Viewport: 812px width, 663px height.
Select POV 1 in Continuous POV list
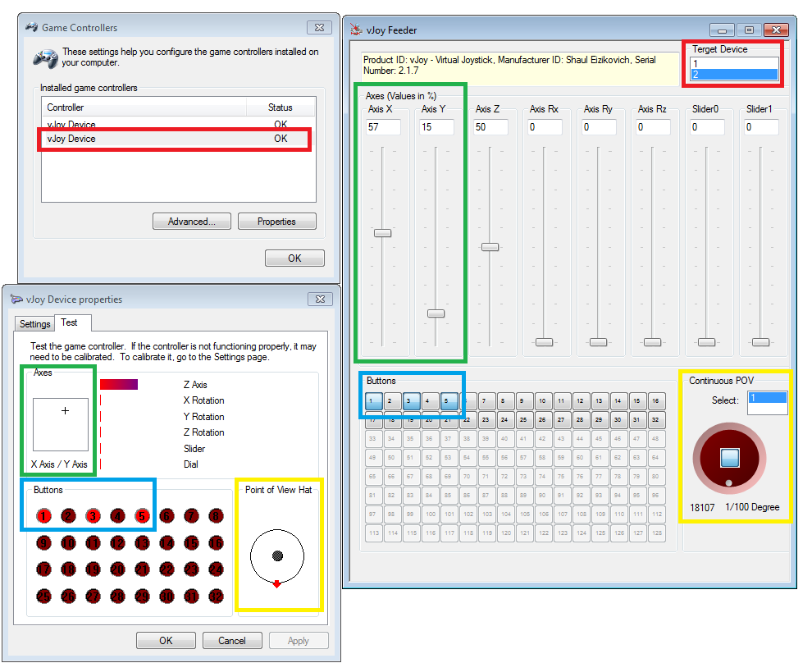click(768, 398)
